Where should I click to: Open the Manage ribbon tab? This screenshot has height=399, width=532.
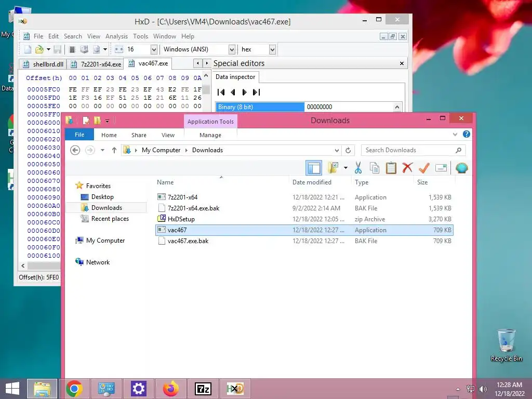(210, 135)
